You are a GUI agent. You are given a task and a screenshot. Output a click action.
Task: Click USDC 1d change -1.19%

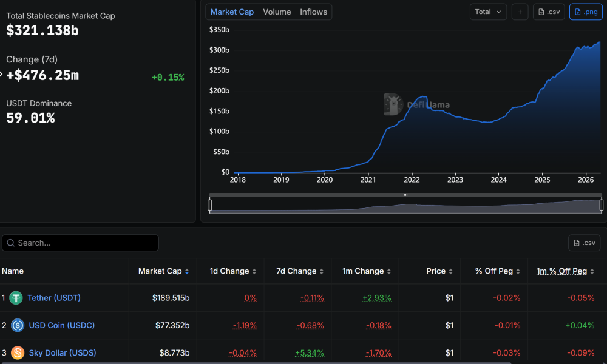[245, 325]
